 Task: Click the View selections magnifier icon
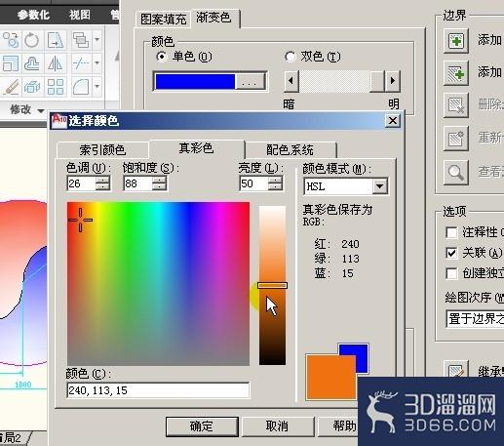[456, 173]
